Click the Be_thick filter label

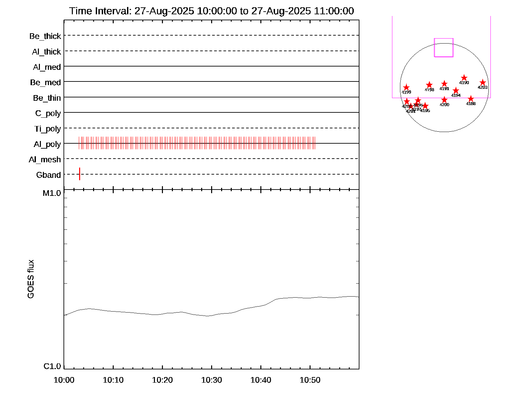(45, 36)
